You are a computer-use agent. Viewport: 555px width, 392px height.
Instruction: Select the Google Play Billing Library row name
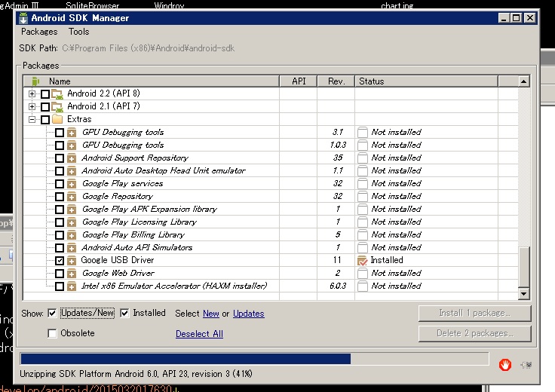tap(133, 235)
